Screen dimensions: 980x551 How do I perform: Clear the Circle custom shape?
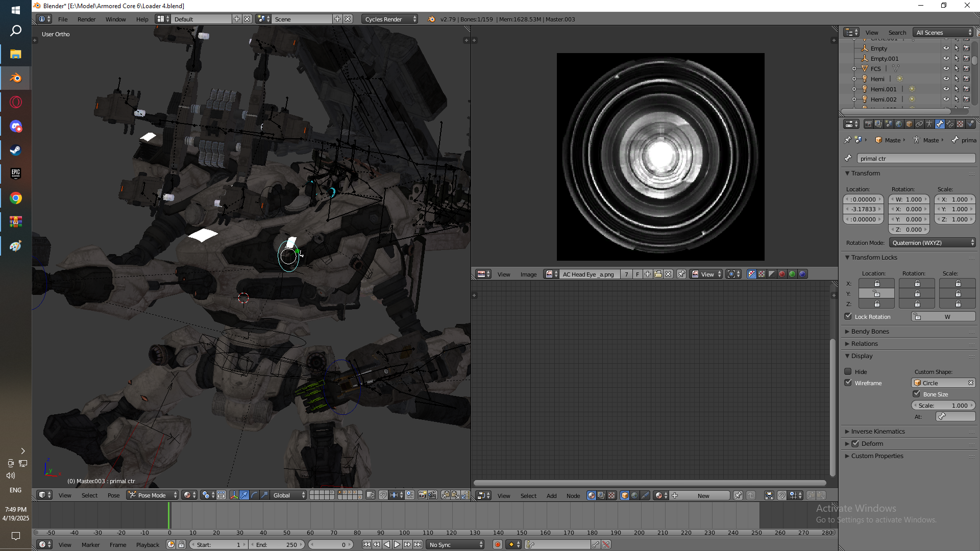pyautogui.click(x=970, y=383)
